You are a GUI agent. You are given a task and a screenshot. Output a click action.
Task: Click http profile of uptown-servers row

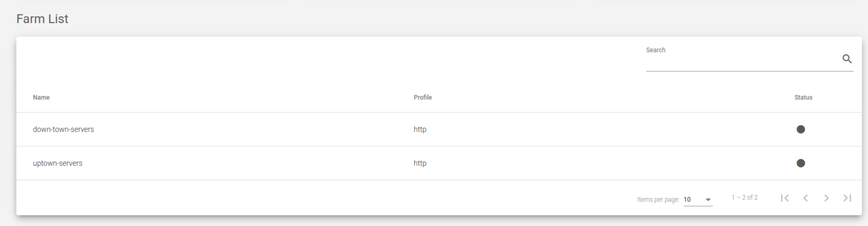pyautogui.click(x=420, y=163)
